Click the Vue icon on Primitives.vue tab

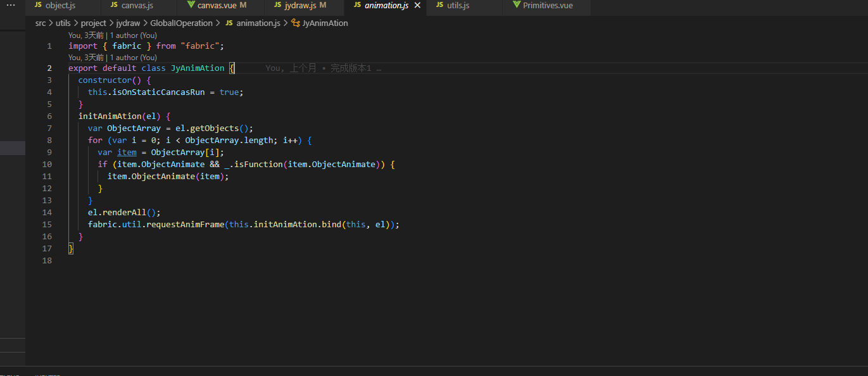pyautogui.click(x=517, y=5)
